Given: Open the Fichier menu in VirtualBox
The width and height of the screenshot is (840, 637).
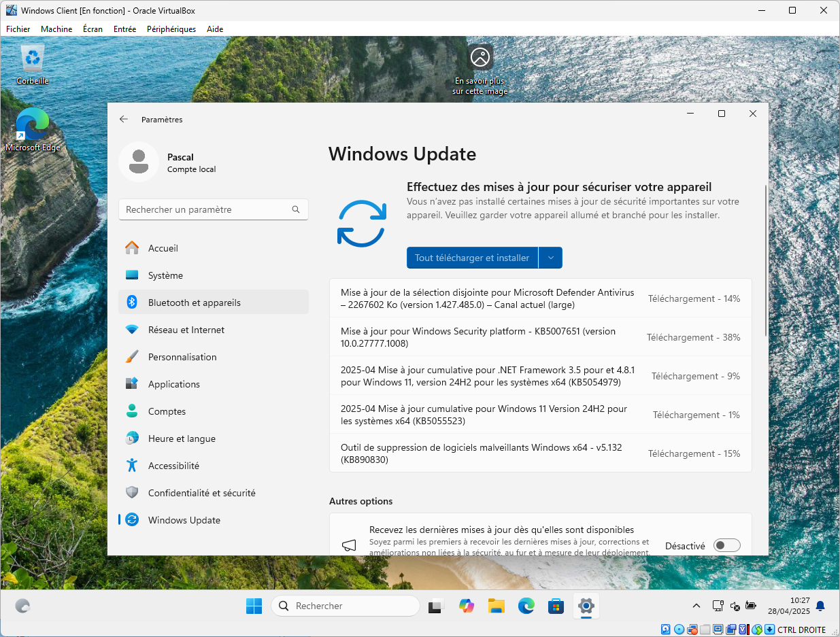Looking at the screenshot, I should pos(18,29).
